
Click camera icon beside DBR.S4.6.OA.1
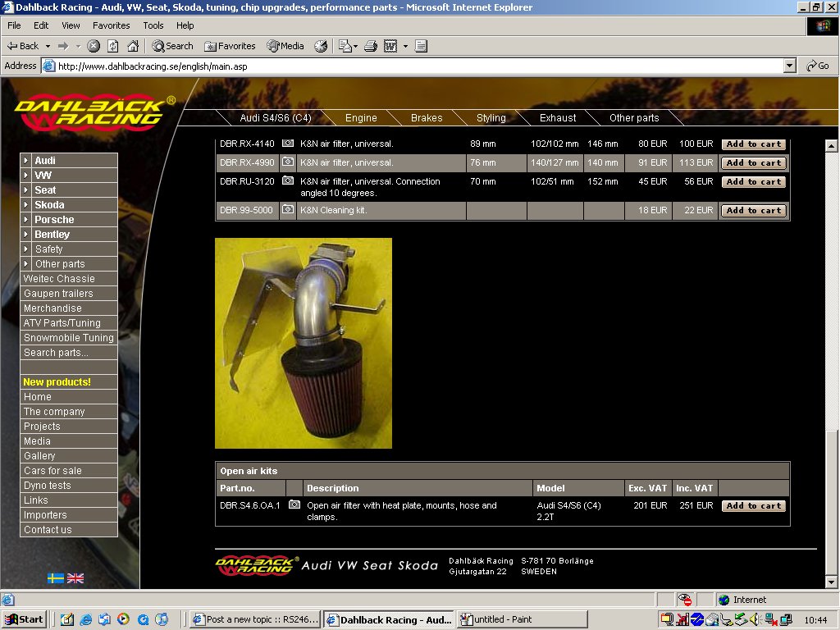pyautogui.click(x=294, y=505)
